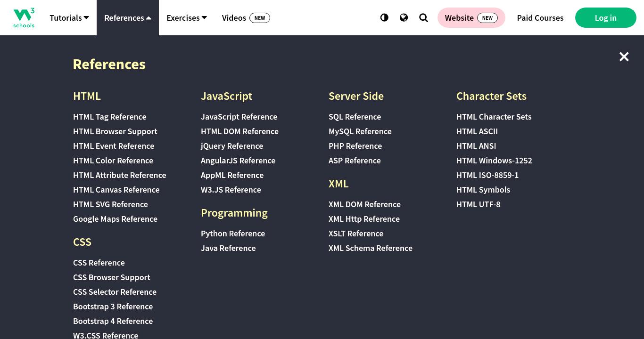Expand the Exercises dropdown

(x=187, y=17)
